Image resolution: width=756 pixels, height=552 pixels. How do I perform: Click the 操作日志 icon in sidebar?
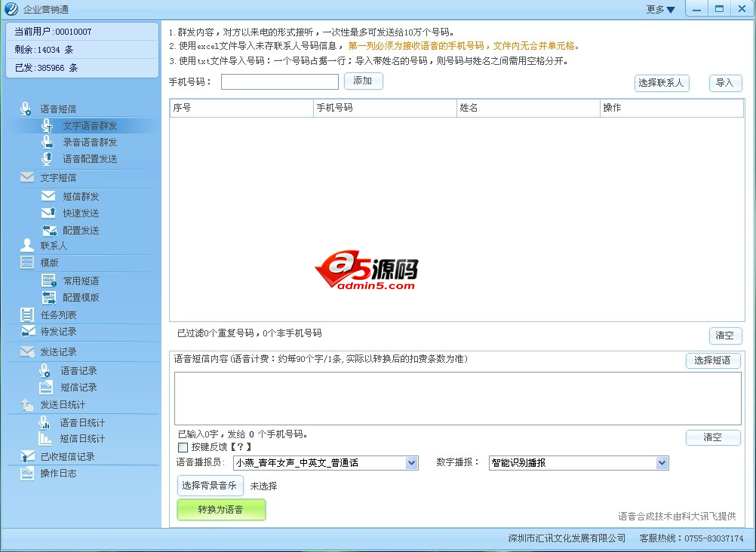point(27,473)
